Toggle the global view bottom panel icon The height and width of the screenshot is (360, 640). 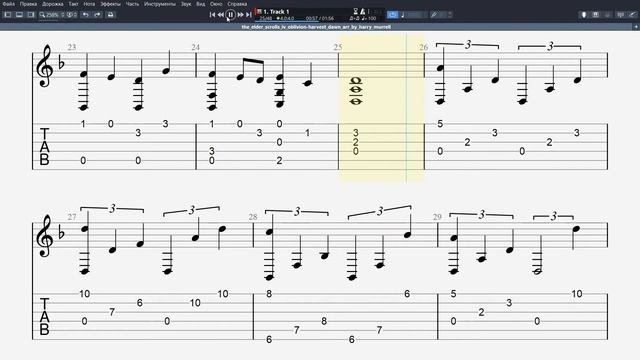(x=19, y=15)
